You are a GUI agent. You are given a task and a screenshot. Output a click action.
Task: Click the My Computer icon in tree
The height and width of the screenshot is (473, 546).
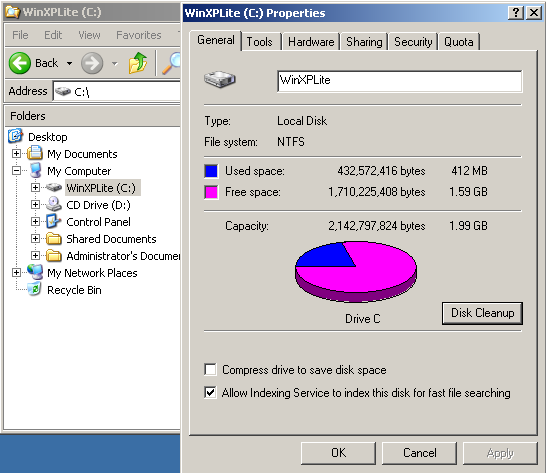(36, 170)
